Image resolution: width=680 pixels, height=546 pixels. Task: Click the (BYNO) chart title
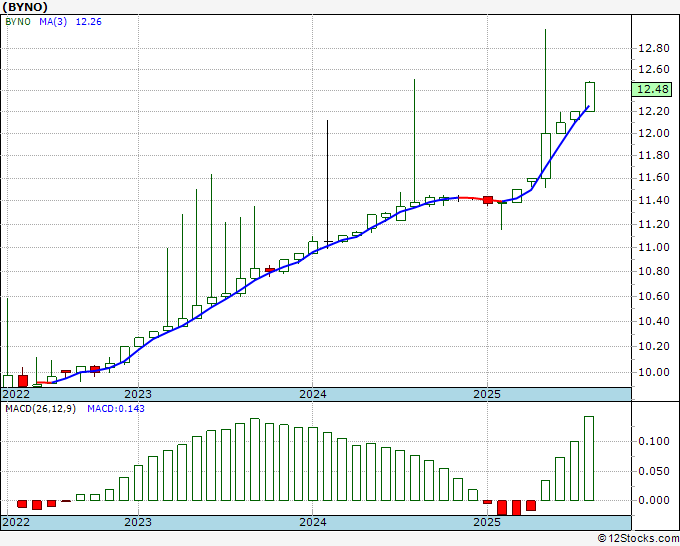(34, 9)
